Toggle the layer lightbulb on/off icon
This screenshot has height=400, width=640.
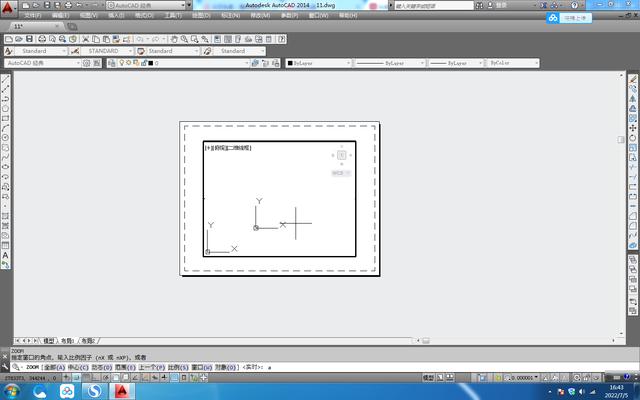(122, 63)
